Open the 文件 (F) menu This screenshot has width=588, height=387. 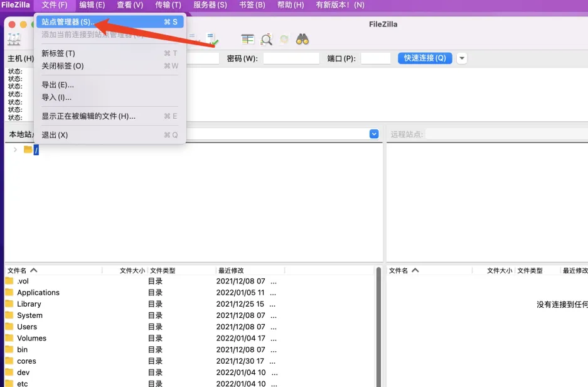click(x=55, y=5)
